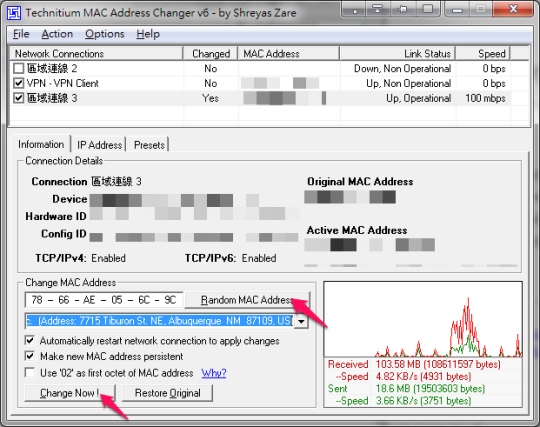Click the Random MAC Address button
Image resolution: width=540 pixels, height=427 pixels.
point(247,300)
